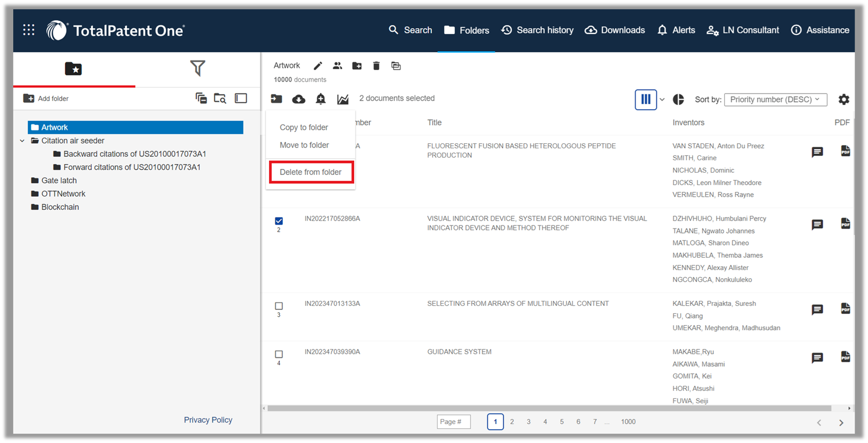Click the Add folder button

point(46,98)
